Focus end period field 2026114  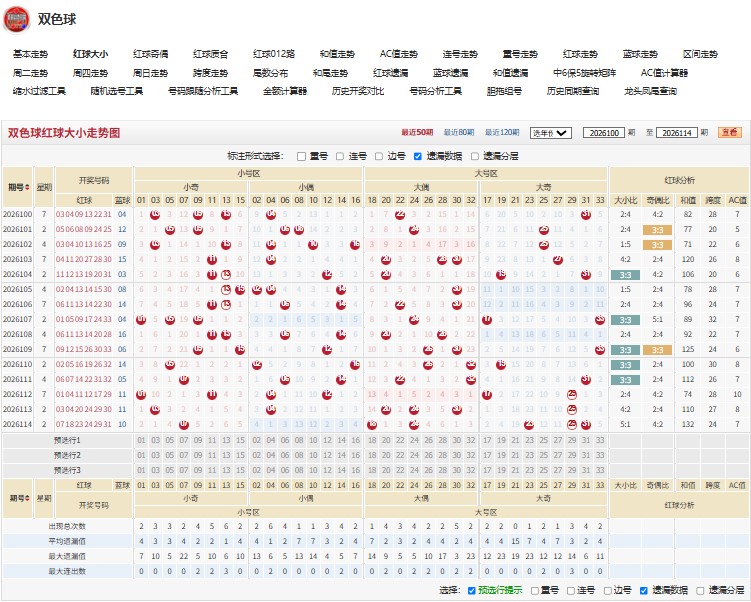677,133
